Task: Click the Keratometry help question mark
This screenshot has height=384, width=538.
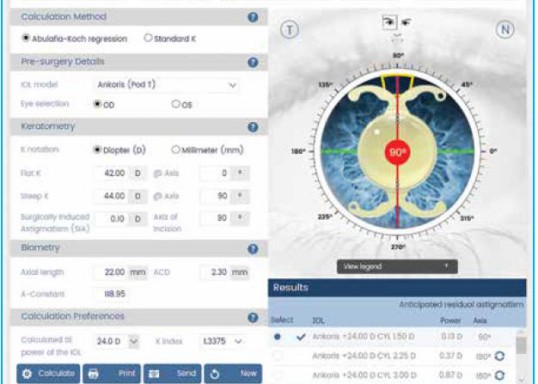Action: (253, 127)
